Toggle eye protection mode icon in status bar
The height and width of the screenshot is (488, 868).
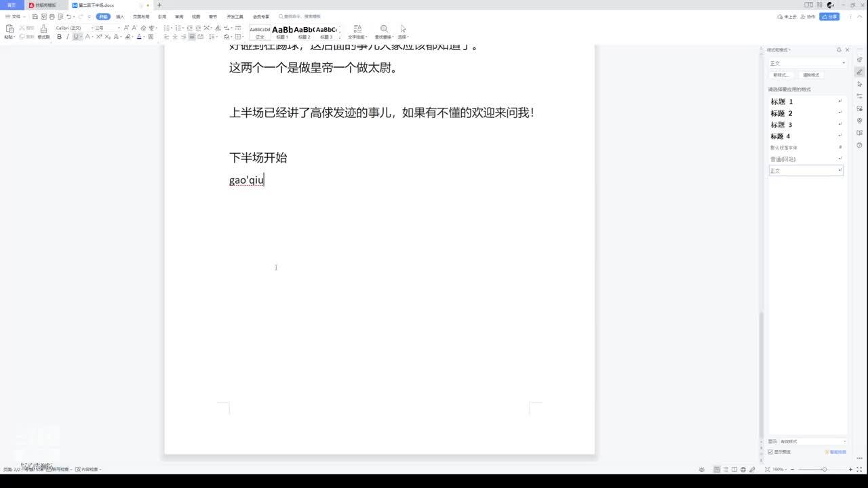click(703, 469)
